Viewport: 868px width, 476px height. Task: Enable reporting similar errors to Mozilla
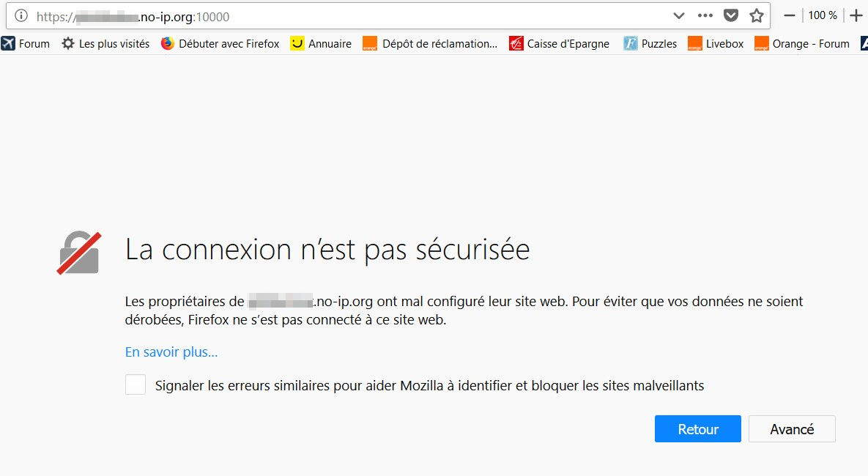click(x=136, y=385)
